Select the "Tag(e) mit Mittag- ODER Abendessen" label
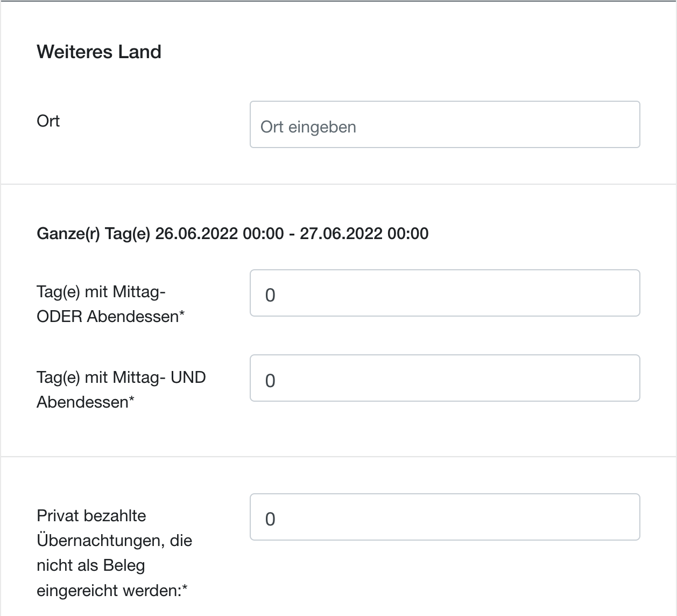 coord(110,304)
